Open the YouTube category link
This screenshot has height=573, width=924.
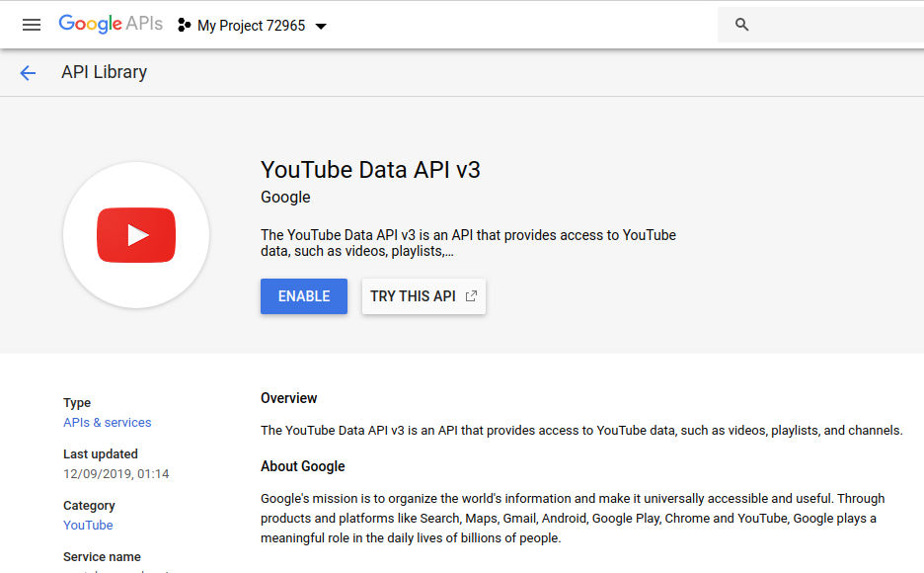click(x=88, y=525)
